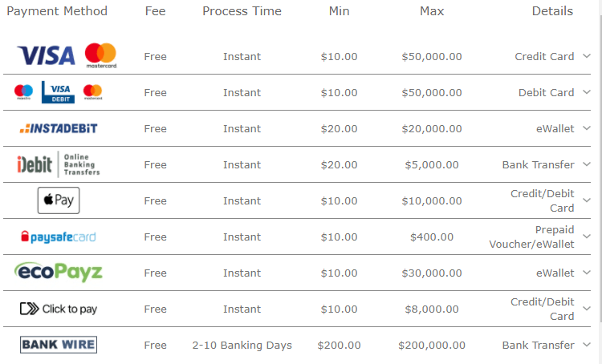Click the Payment Method column header
The image size is (602, 364).
pos(57,11)
